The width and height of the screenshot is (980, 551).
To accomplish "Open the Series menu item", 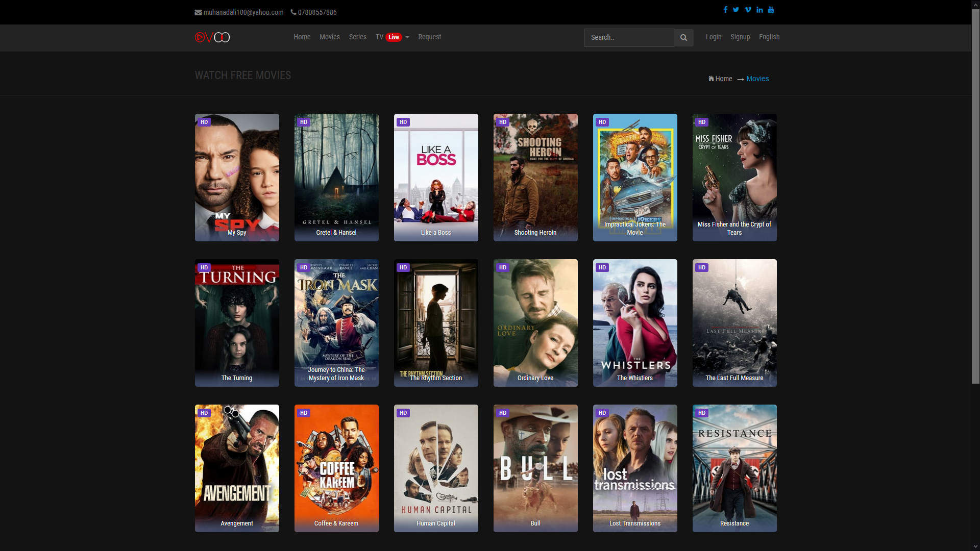I will click(x=357, y=37).
